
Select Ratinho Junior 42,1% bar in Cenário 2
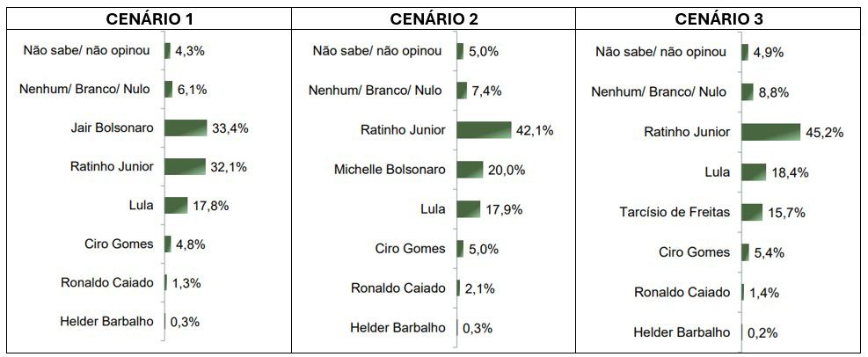(484, 130)
